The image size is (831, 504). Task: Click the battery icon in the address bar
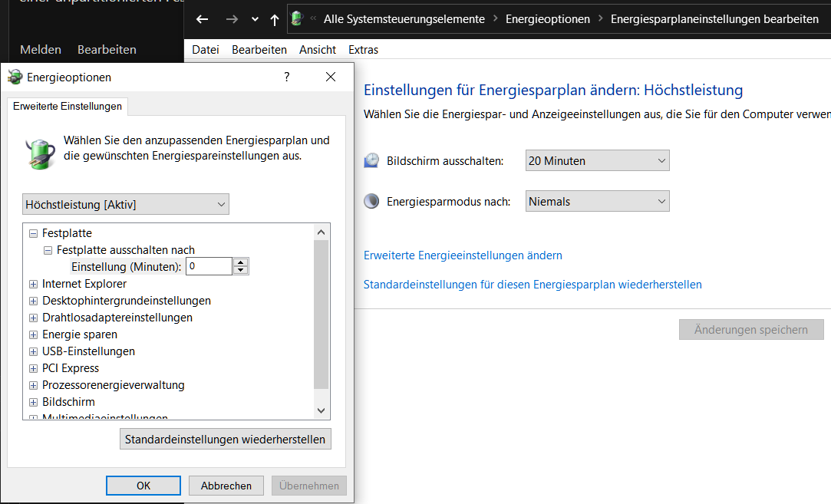[x=297, y=18]
